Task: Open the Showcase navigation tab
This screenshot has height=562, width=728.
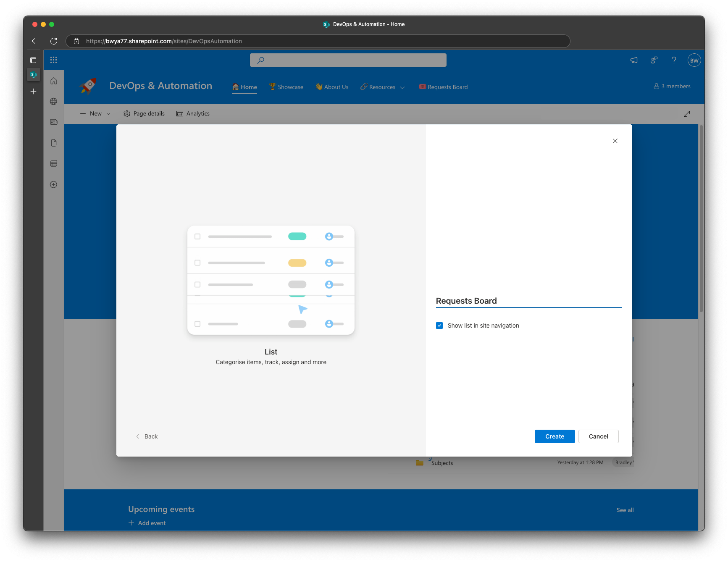Action: pos(286,87)
